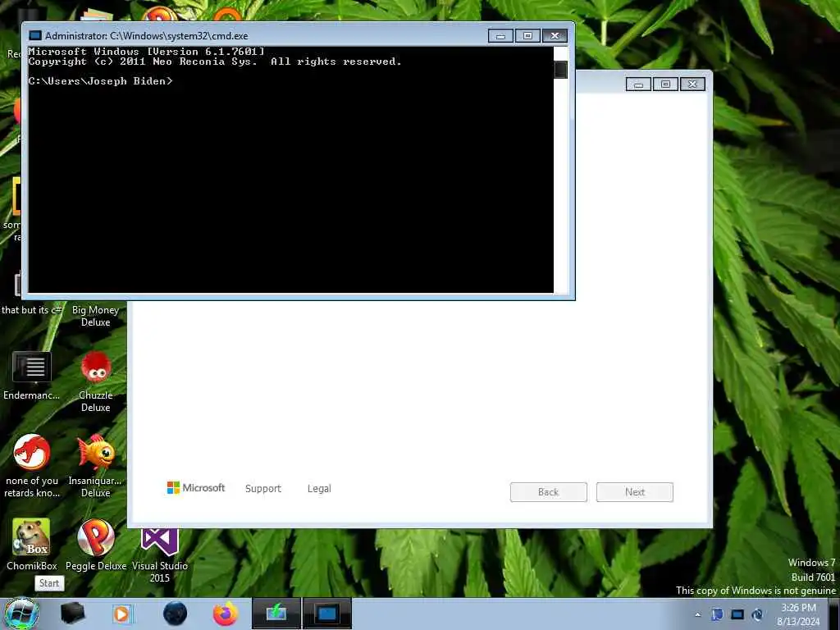Screen dimensions: 840x630
Task: Launch Firefox from the taskbar
Action: 226,614
